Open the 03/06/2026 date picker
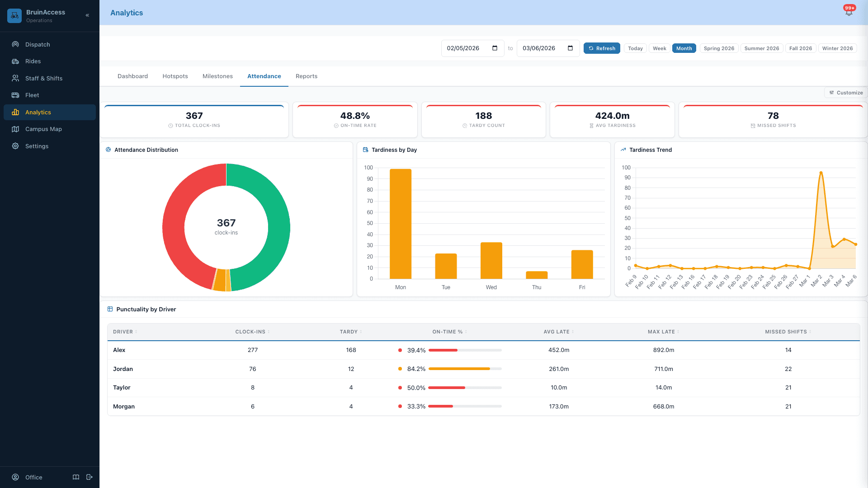This screenshot has height=488, width=868. point(571,48)
